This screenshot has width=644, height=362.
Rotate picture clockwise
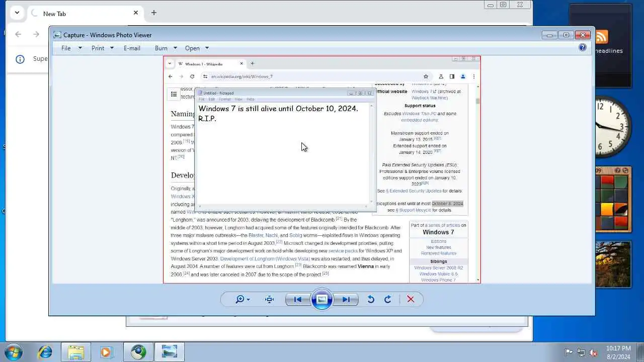coord(388,299)
